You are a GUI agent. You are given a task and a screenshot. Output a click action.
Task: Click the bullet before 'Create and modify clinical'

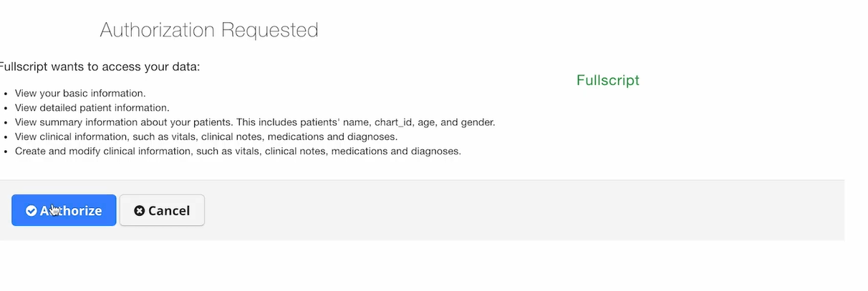[x=6, y=152]
